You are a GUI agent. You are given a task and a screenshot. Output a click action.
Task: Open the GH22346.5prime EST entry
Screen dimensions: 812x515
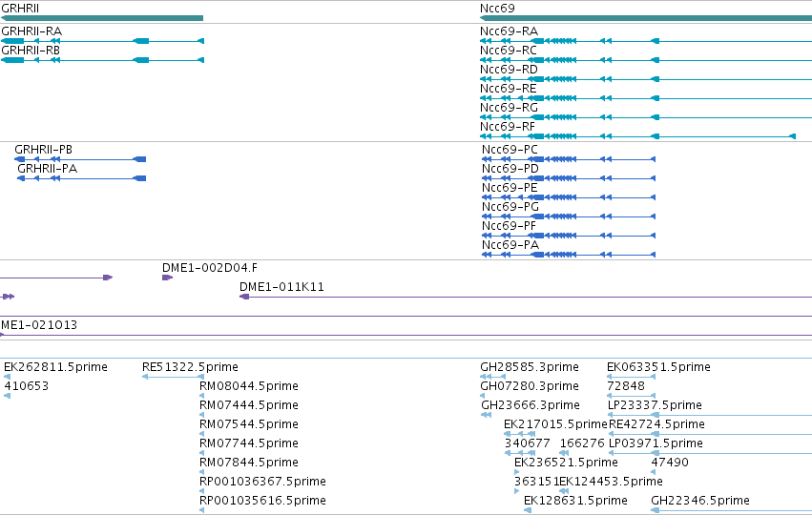tap(700, 502)
